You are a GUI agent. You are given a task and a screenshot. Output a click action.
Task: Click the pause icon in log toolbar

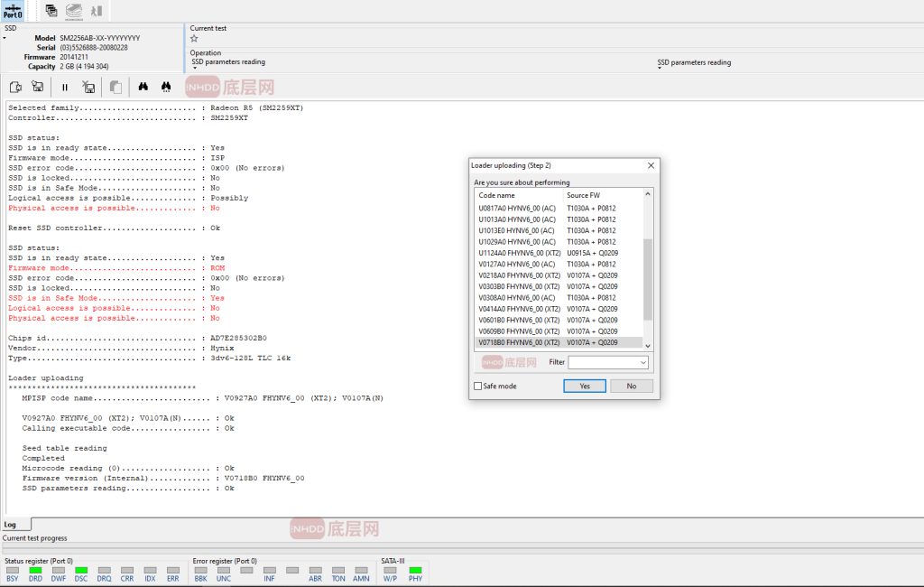[x=65, y=88]
